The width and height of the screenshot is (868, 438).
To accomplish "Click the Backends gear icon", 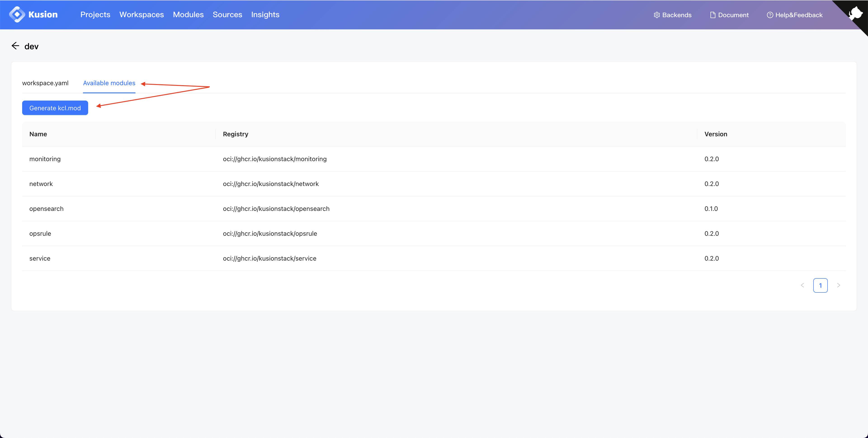I will 656,15.
